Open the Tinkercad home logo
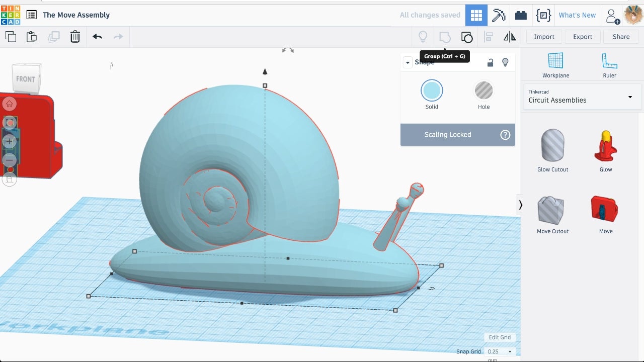Screen dimensions: 644x362 (11, 15)
